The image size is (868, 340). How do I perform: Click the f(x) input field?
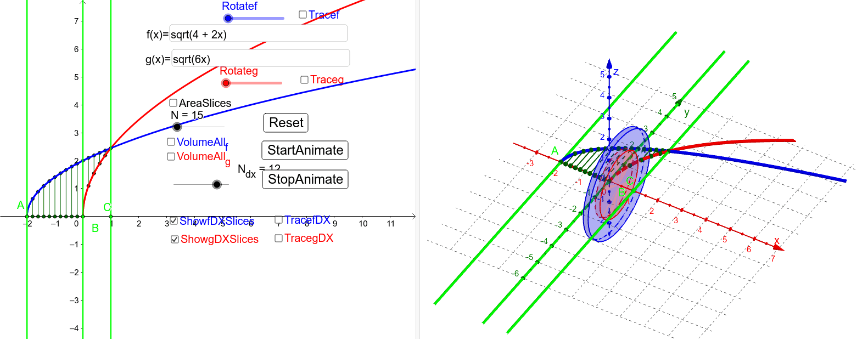(x=259, y=34)
